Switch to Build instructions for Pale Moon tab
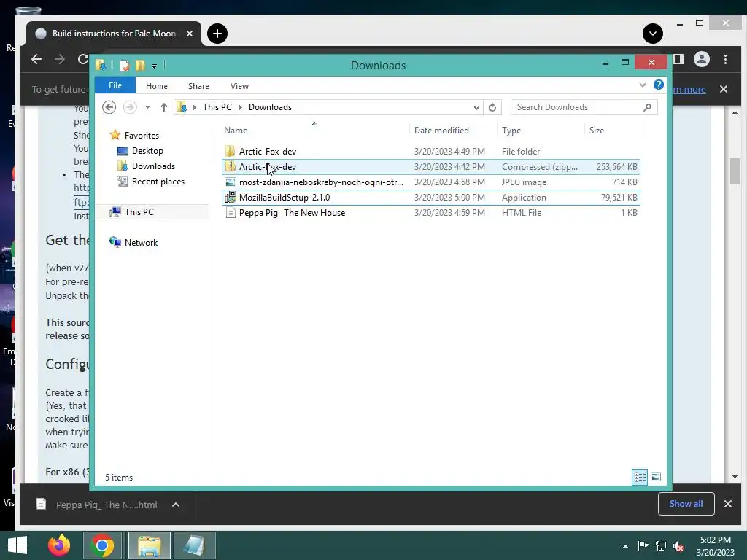 (114, 34)
